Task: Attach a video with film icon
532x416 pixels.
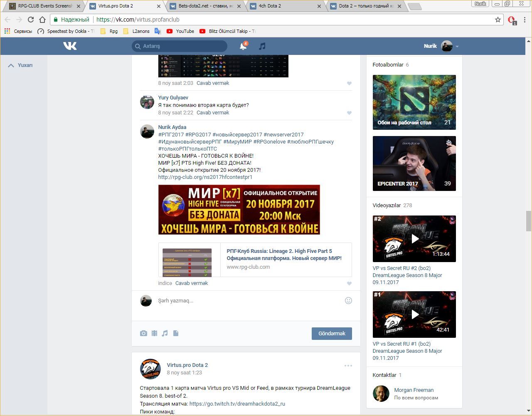Action: click(154, 333)
